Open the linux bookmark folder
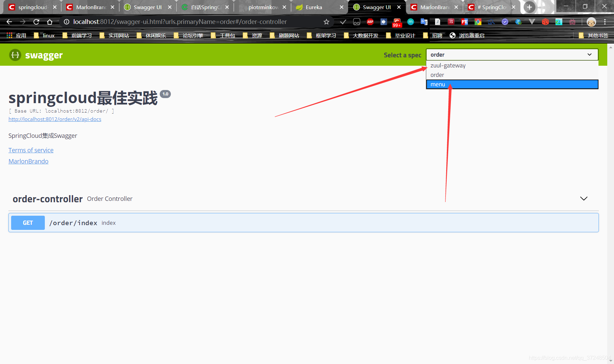Viewport: 614px width, 364px height. [44, 35]
